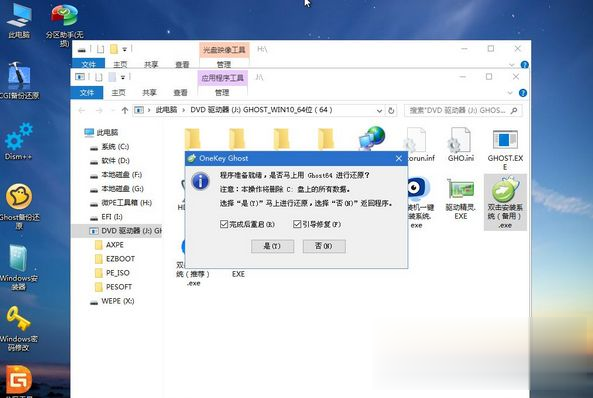Open quick access toolbar dropdown in J:\ window

[123, 77]
